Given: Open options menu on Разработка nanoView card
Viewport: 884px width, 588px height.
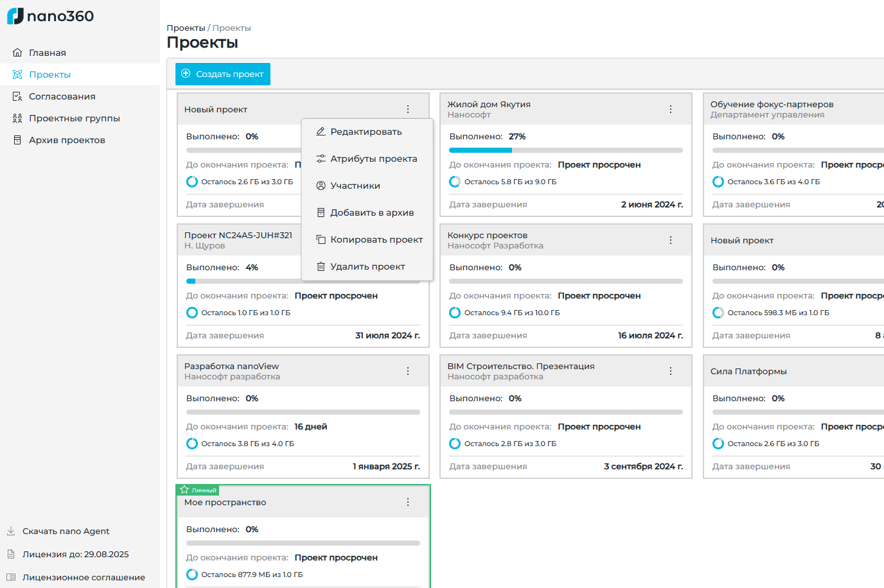Looking at the screenshot, I should click(x=407, y=370).
